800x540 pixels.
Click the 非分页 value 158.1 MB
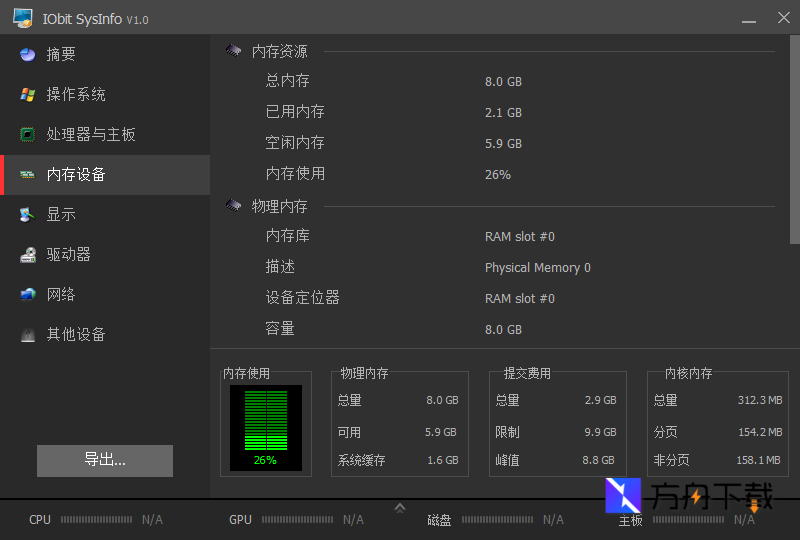(x=759, y=460)
